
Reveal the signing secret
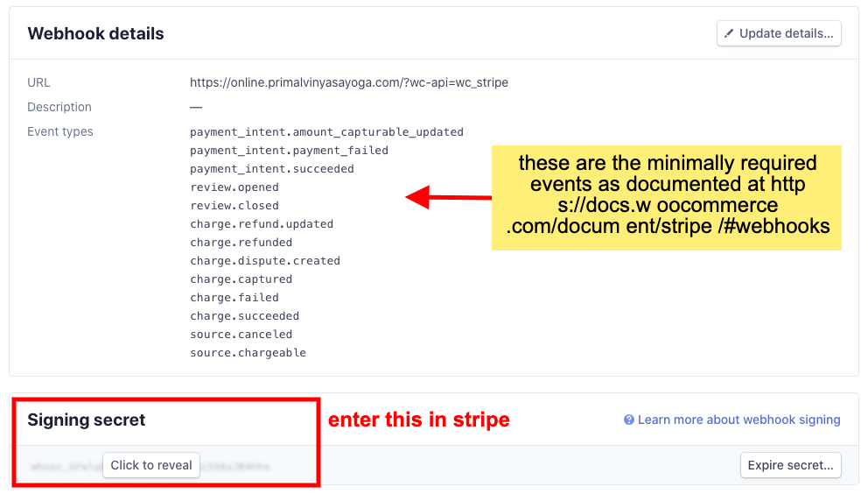(151, 465)
